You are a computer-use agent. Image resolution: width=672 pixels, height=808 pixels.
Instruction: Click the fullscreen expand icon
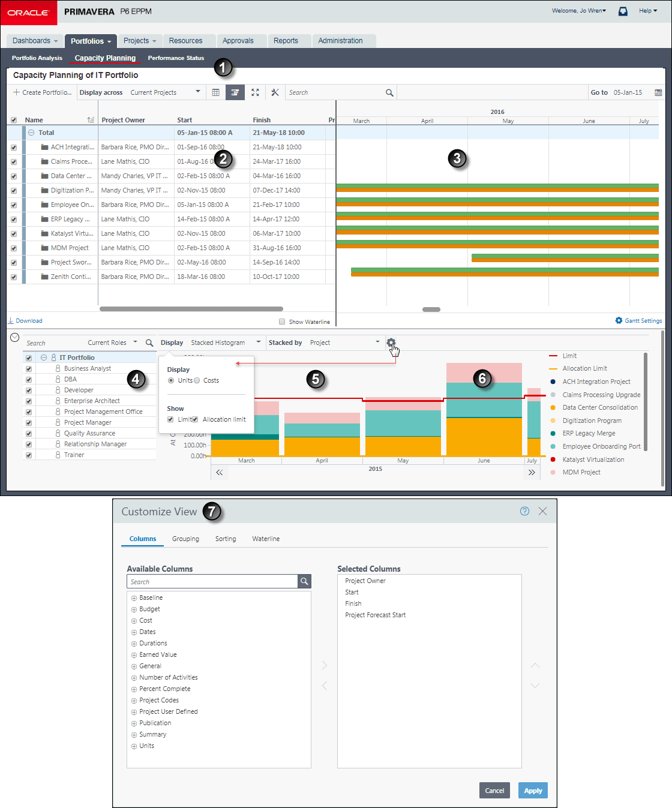coord(255,92)
